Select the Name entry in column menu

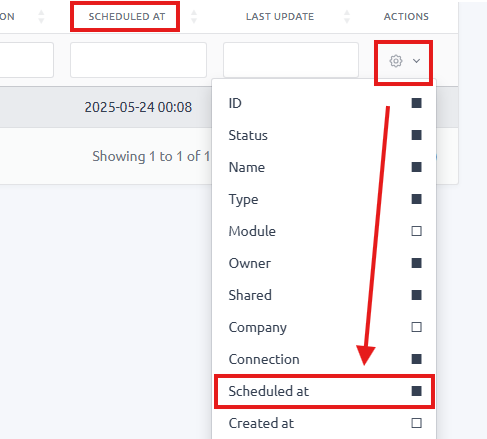coord(324,167)
